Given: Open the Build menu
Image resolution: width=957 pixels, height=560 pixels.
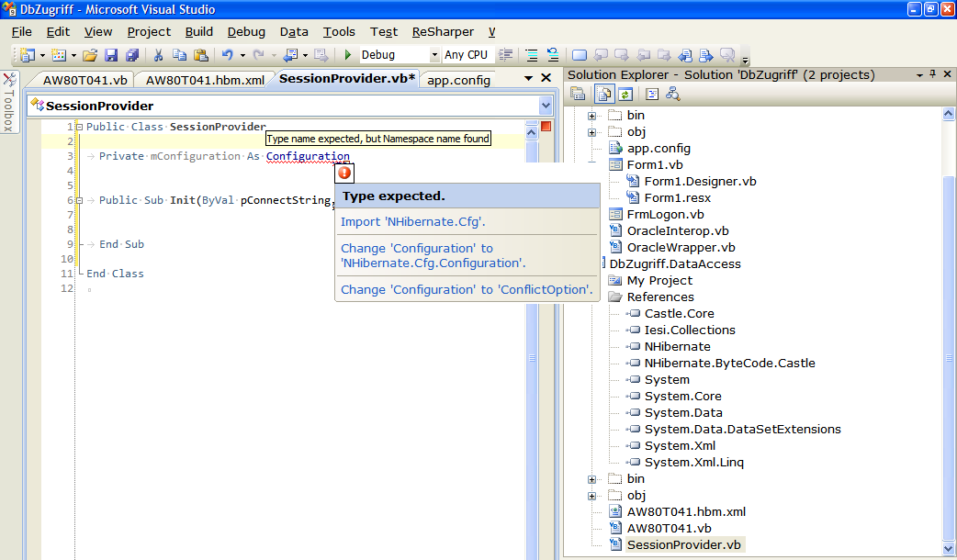Looking at the screenshot, I should (x=199, y=32).
